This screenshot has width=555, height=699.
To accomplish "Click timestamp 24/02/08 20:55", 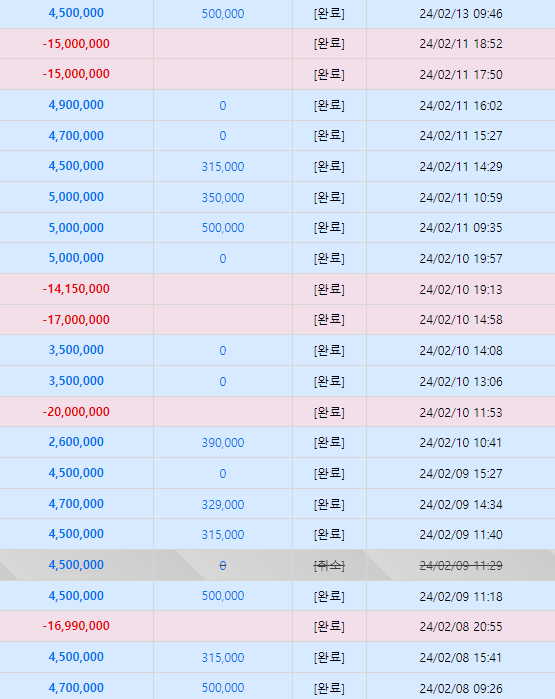I will click(461, 627).
